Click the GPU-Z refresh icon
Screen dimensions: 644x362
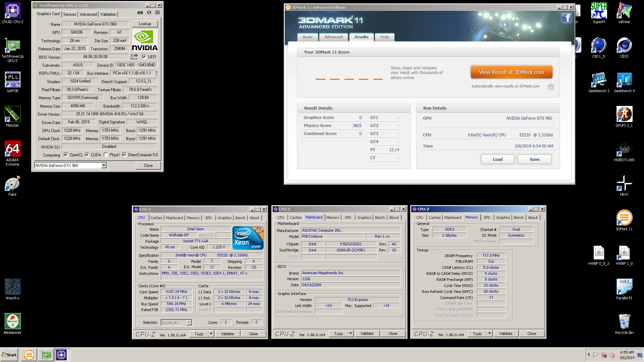coord(149,13)
